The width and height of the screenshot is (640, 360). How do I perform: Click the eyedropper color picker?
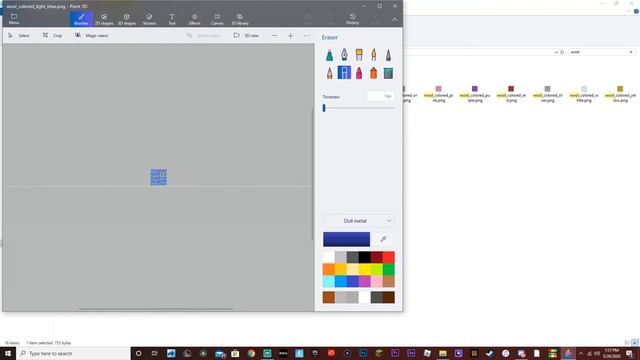(383, 239)
